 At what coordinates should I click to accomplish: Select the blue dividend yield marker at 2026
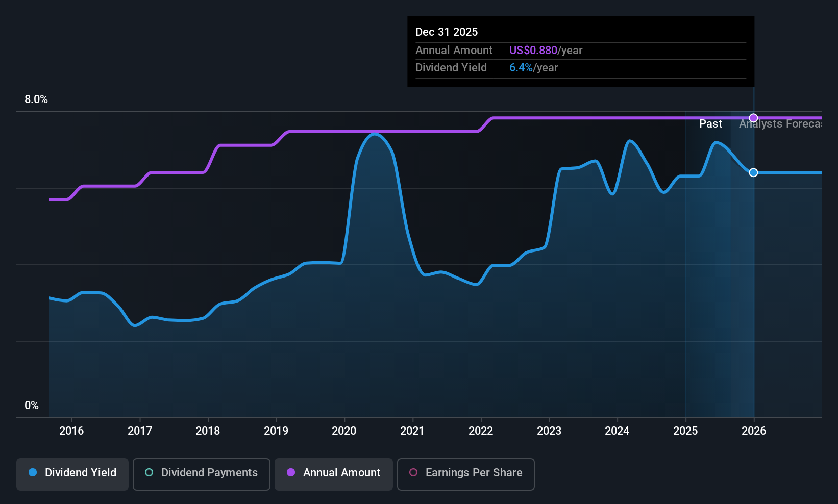[753, 172]
